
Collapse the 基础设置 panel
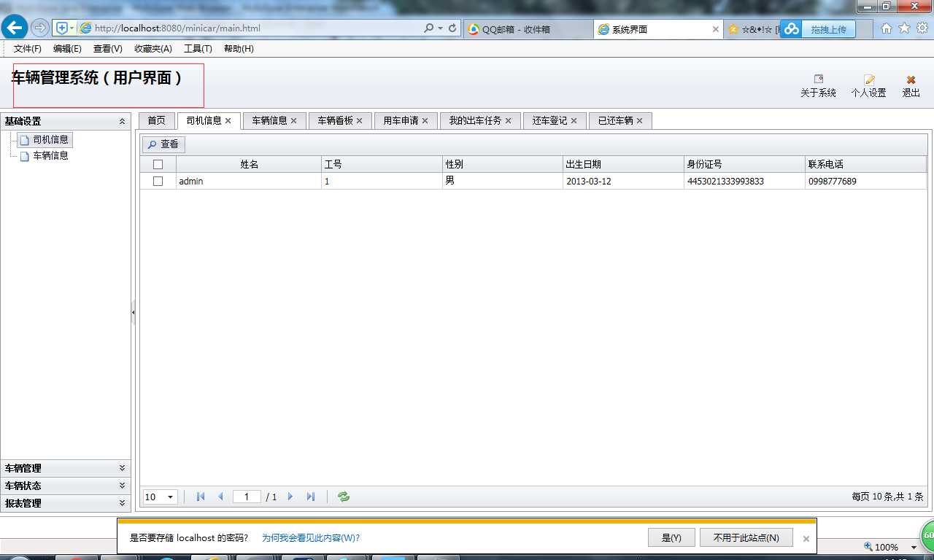point(121,121)
